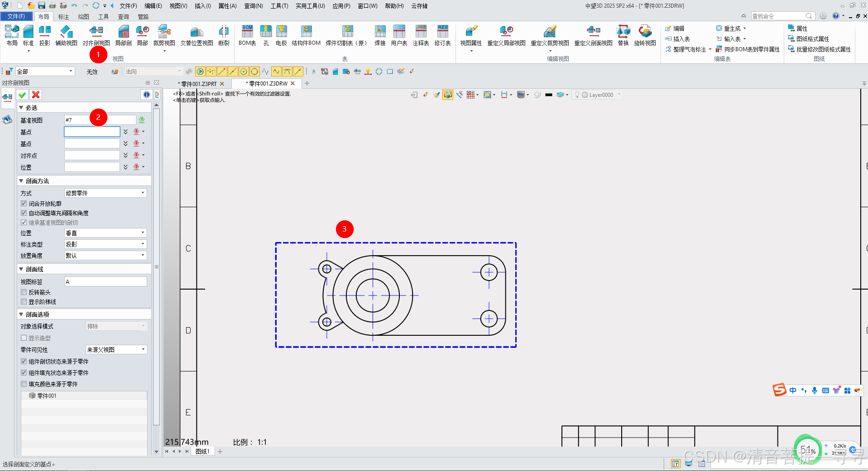The image size is (868, 471).
Task: Toggle 自动调整填充间隔和角度 checkbox
Action: (24, 213)
